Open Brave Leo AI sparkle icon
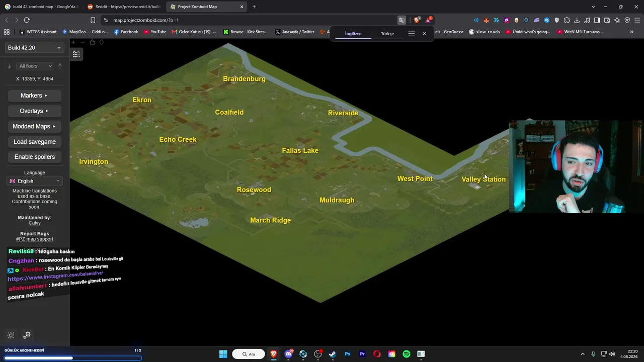The image size is (644, 362). (617, 20)
